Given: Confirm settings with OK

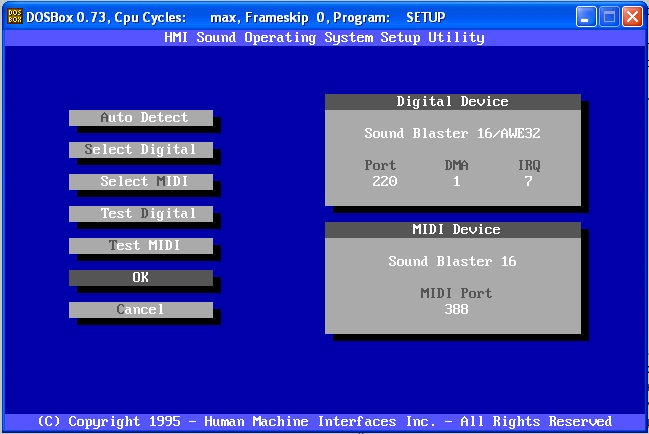Looking at the screenshot, I should (x=141, y=278).
